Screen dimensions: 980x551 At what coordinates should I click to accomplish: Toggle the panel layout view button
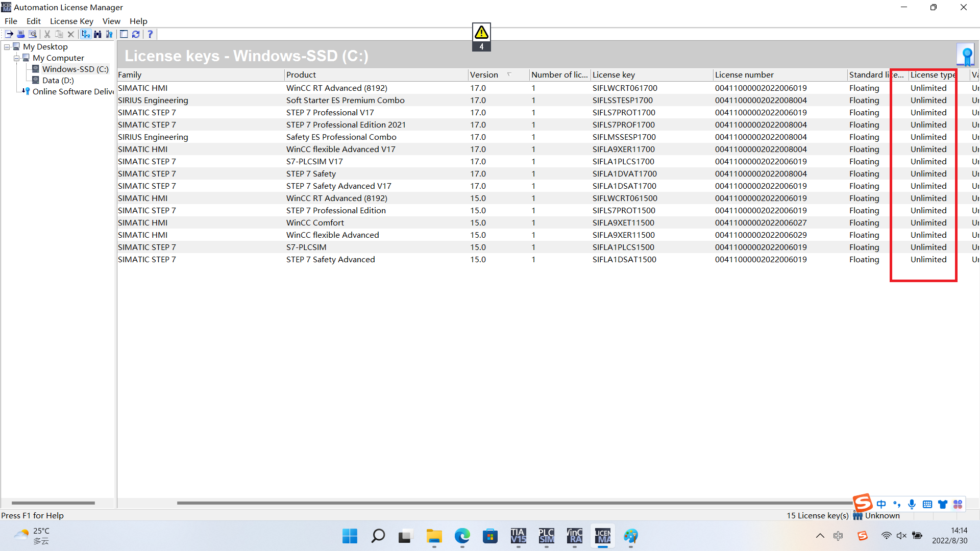[x=124, y=34]
